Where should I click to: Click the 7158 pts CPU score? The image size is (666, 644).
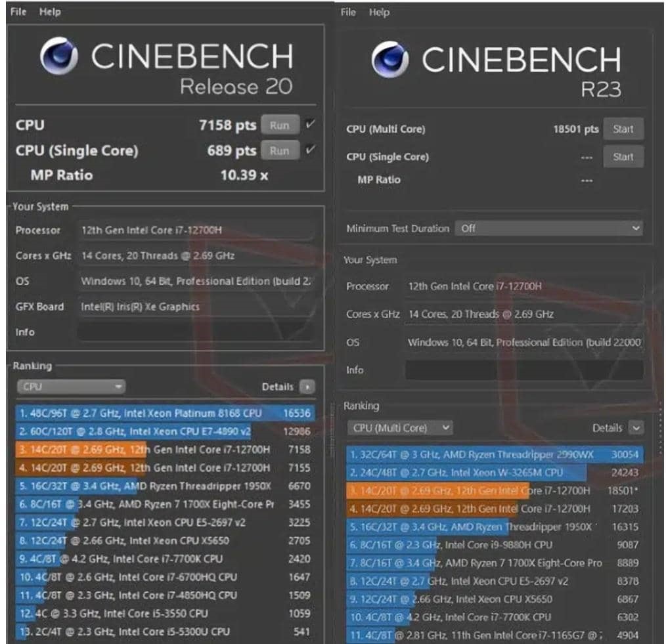pos(228,125)
